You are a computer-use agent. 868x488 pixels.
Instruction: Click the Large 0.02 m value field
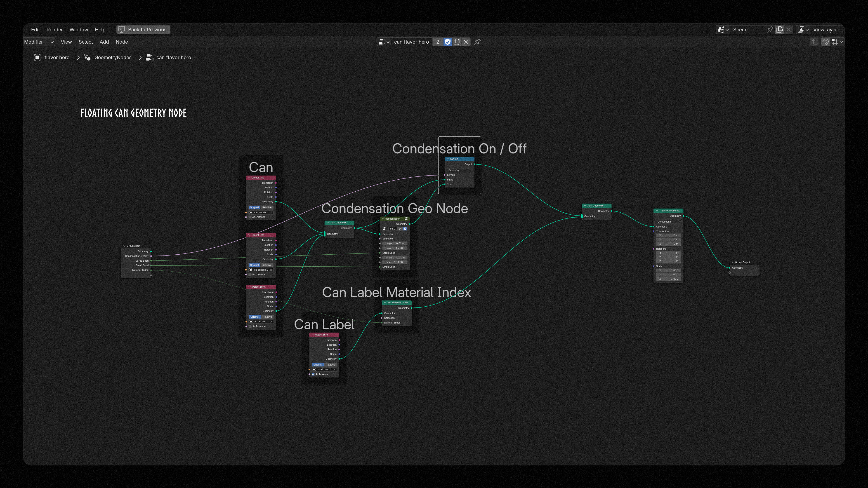point(395,243)
